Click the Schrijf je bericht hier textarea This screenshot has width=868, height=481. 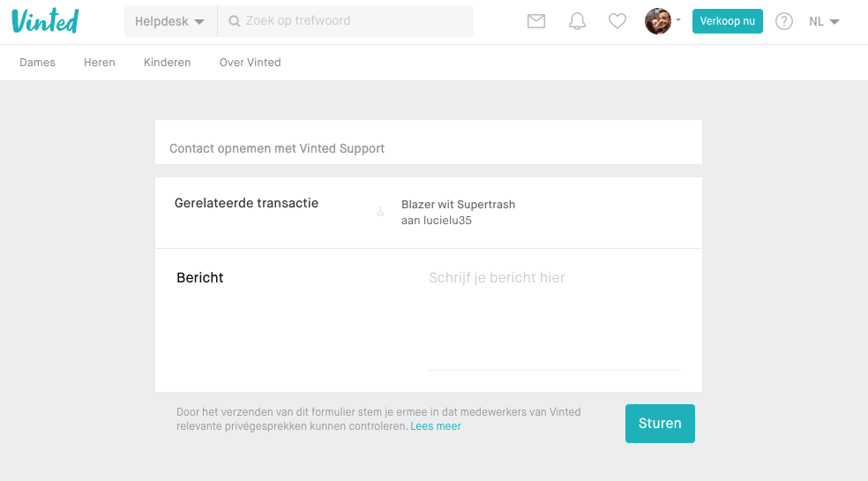555,319
